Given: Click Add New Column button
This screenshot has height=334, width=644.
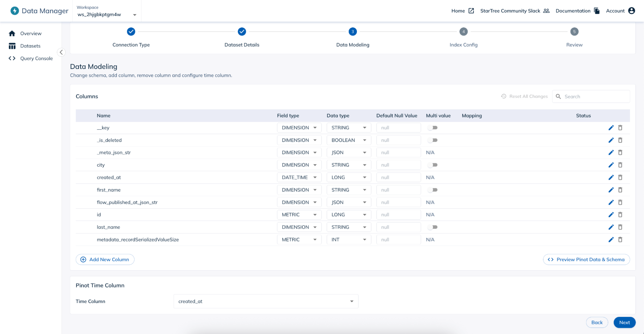Looking at the screenshot, I should (105, 260).
